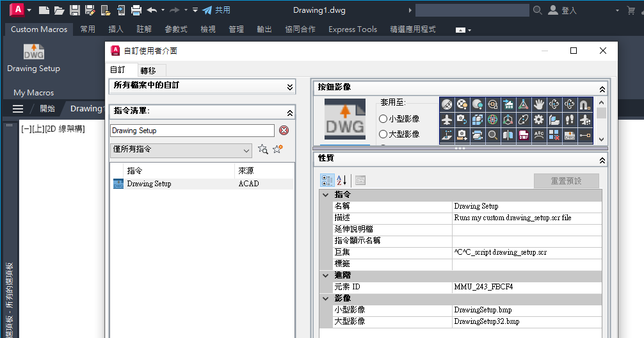Screen dimensions: 644x338
Task: Click the New drawing icon in Quick Access toolbar
Action: [44, 10]
